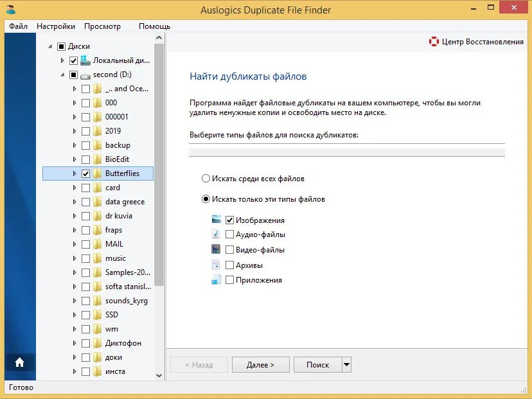Click the Archives file type icon
This screenshot has width=532, height=399.
tap(216, 265)
